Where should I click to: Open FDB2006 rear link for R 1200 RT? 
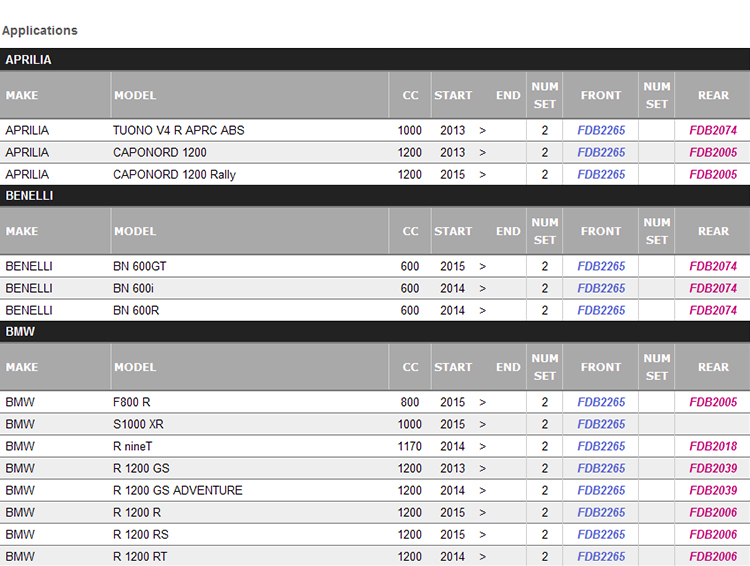click(713, 556)
